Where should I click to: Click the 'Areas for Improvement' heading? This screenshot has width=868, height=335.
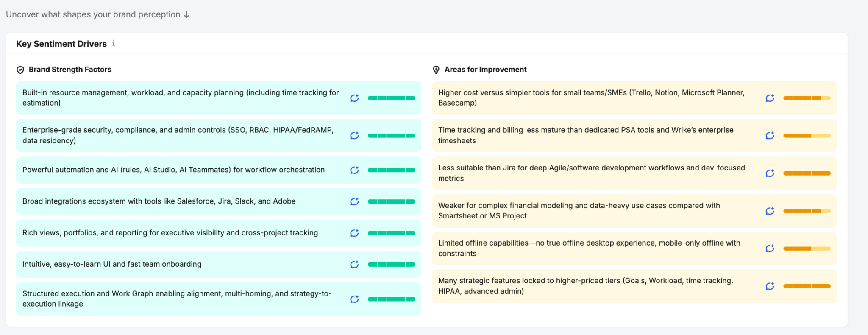pyautogui.click(x=485, y=70)
